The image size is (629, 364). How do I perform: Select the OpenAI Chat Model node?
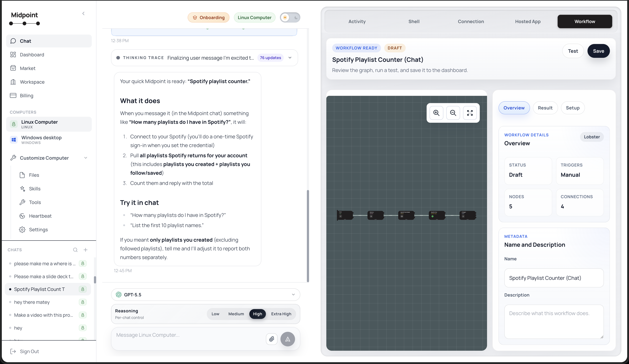click(x=406, y=215)
